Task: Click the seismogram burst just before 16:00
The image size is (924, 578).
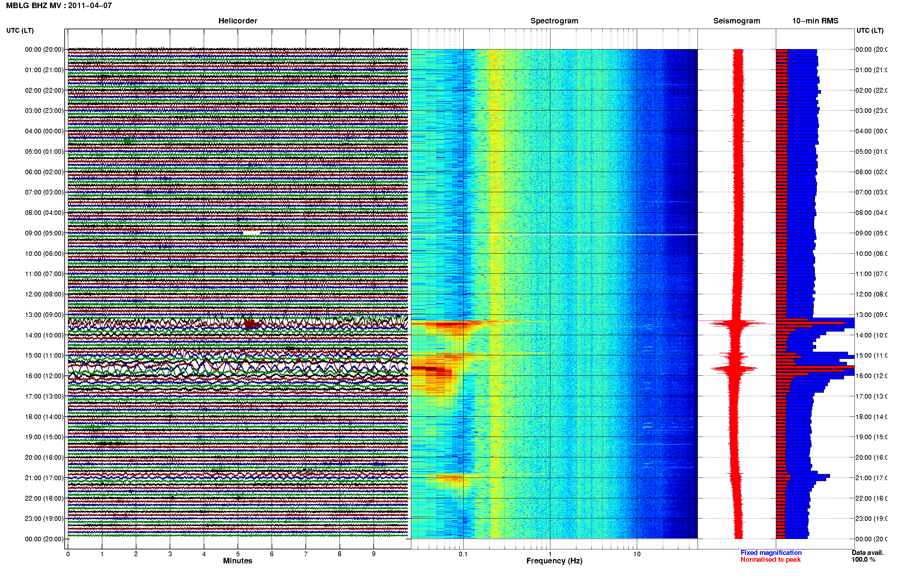Action: (x=734, y=369)
